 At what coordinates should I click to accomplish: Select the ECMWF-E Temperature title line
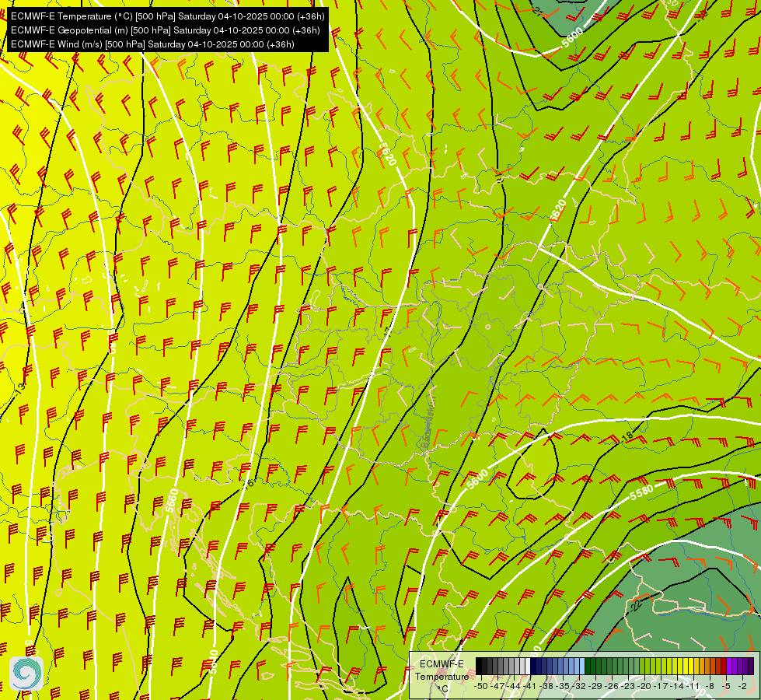pyautogui.click(x=167, y=16)
